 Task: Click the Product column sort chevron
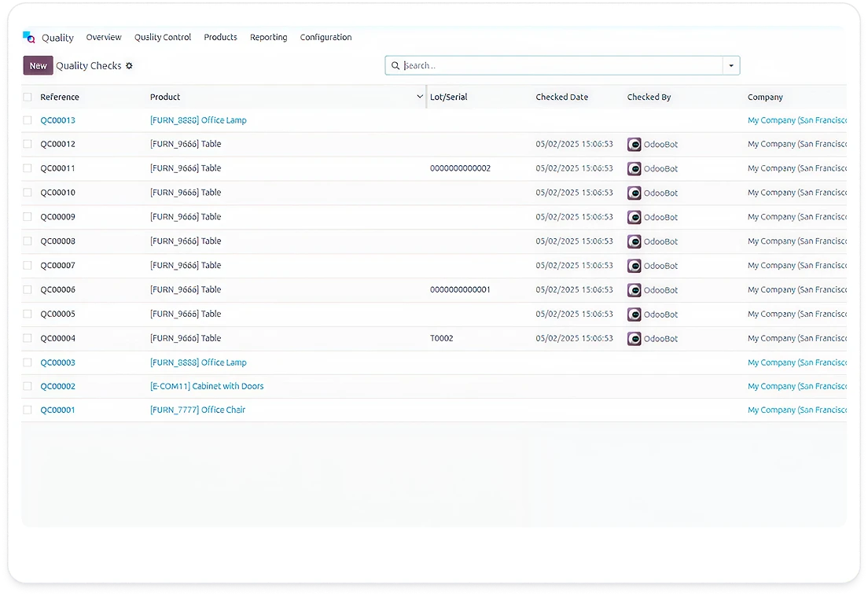[420, 97]
